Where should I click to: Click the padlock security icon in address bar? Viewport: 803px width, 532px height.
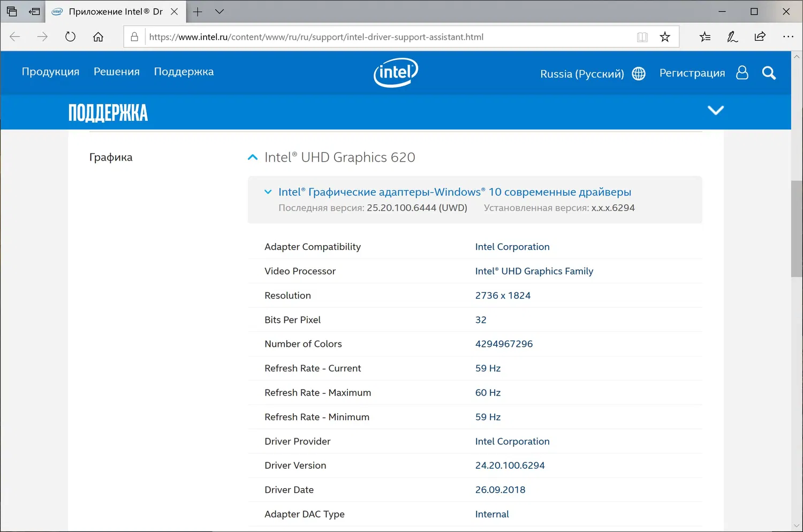(134, 36)
